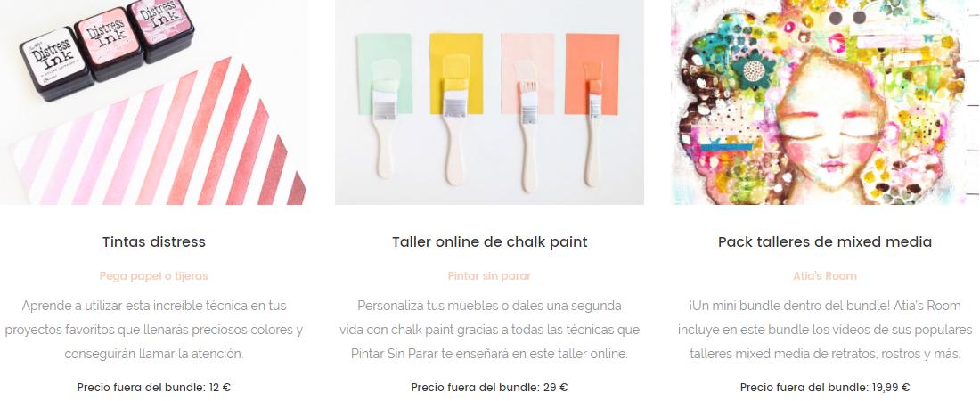Open the chalk paint brushes image

click(x=489, y=102)
